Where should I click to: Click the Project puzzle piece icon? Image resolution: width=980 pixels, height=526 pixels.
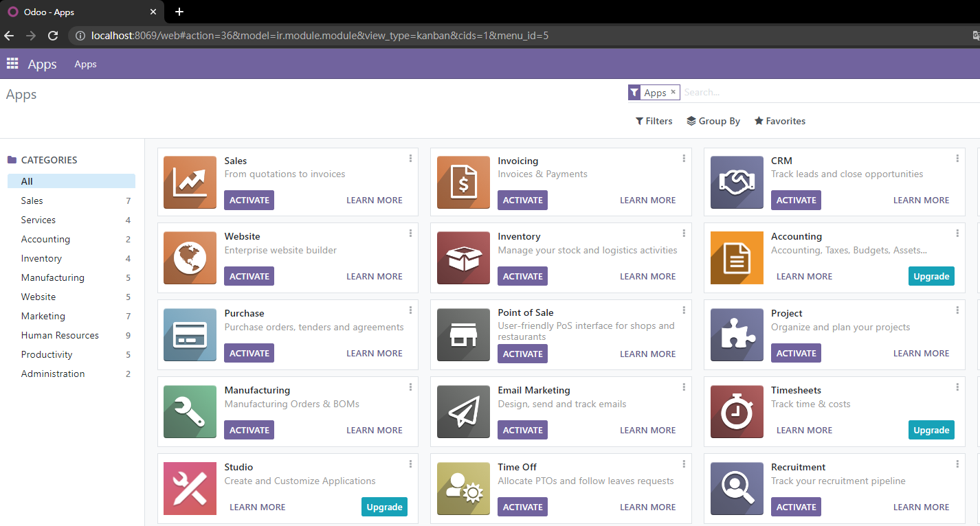[x=737, y=335]
